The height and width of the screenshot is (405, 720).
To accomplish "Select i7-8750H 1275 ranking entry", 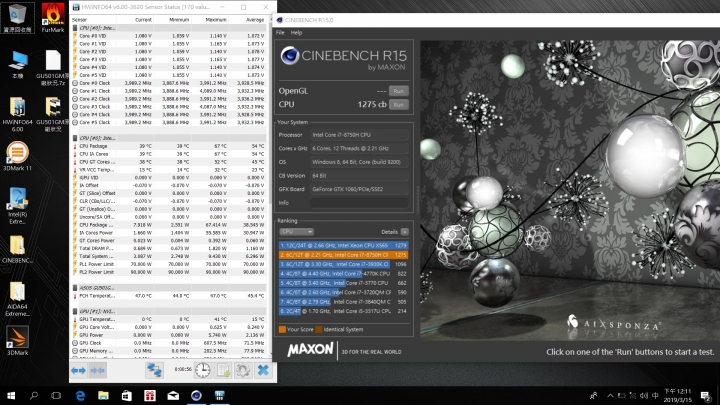I will [343, 255].
